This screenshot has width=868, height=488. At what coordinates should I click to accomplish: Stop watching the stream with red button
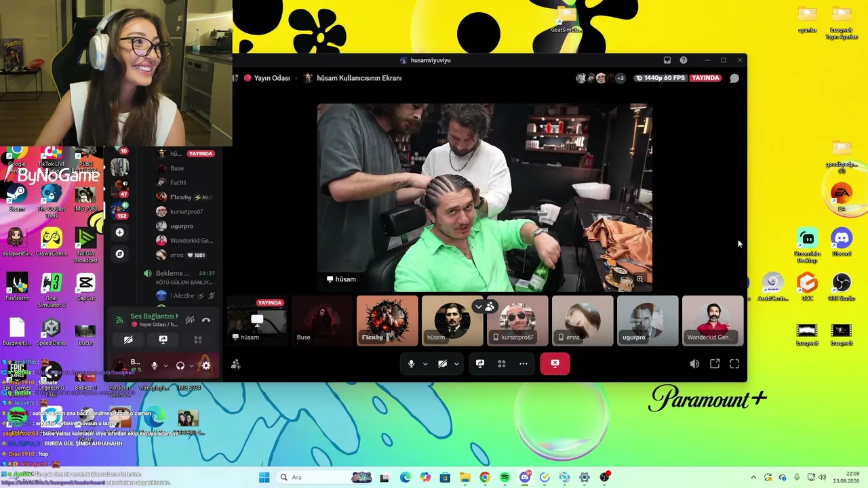point(555,364)
